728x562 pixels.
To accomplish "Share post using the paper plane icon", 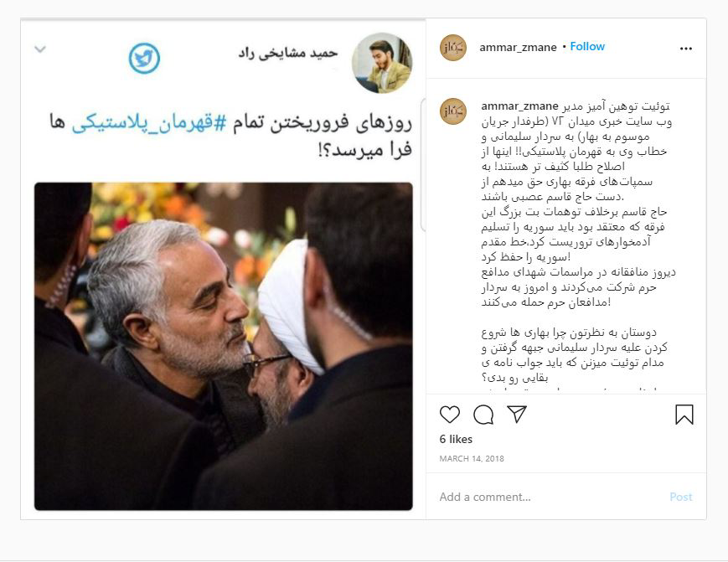I will click(x=516, y=414).
